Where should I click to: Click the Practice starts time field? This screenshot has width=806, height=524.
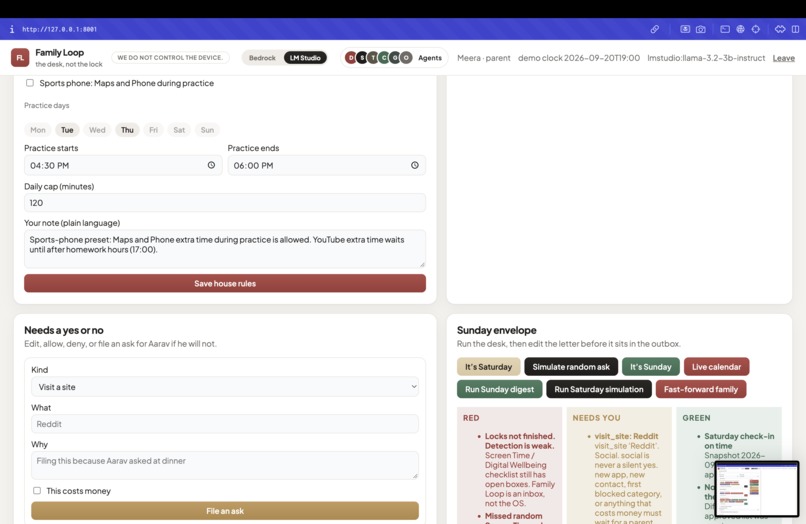coord(123,165)
